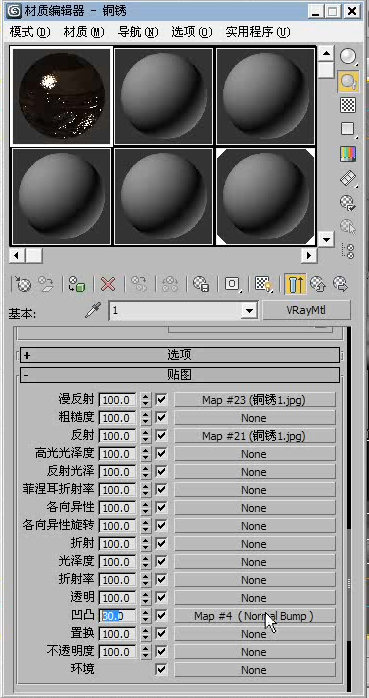This screenshot has width=369, height=698.
Task: Open the 模式 menu
Action: 30,32
